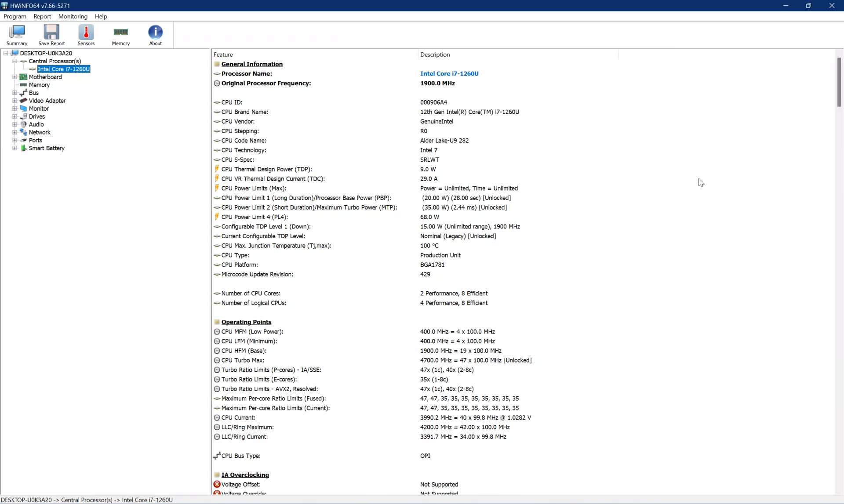The image size is (844, 504).
Task: Select Intel Core i7-1260U tree item
Action: click(x=64, y=69)
